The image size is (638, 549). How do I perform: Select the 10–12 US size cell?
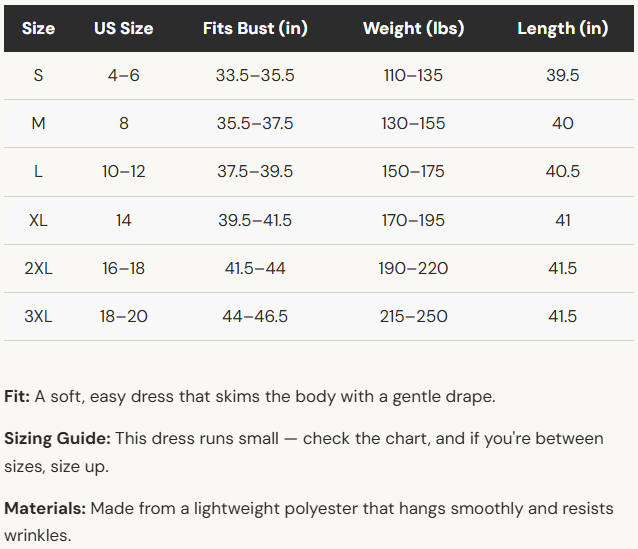[124, 171]
